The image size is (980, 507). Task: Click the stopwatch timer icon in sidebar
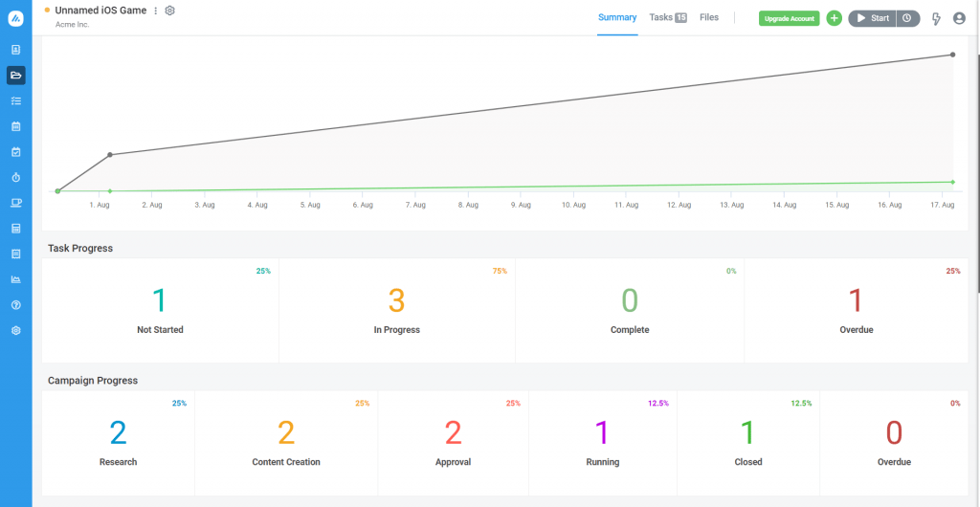(15, 178)
